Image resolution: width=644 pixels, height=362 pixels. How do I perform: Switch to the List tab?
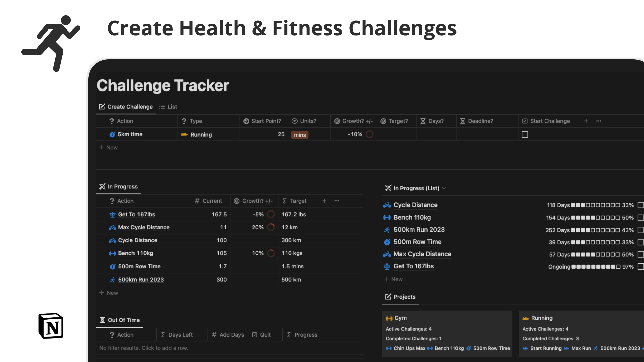click(172, 107)
